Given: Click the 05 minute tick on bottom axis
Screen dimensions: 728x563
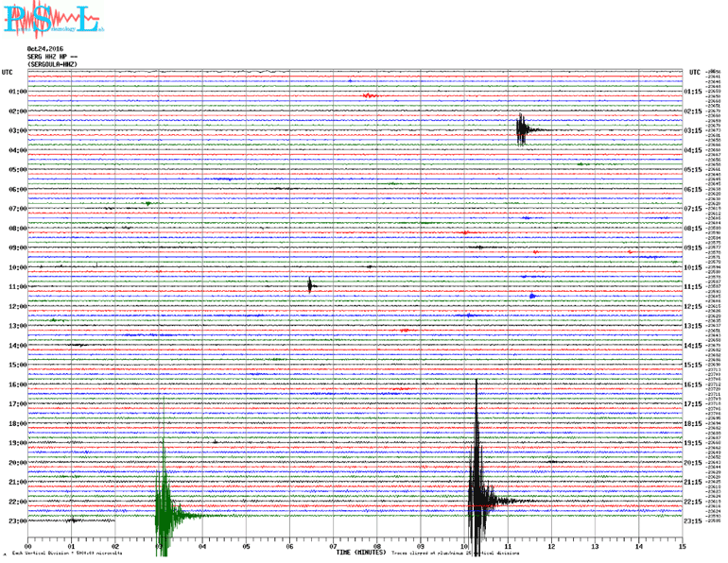Looking at the screenshot, I should click(246, 546).
